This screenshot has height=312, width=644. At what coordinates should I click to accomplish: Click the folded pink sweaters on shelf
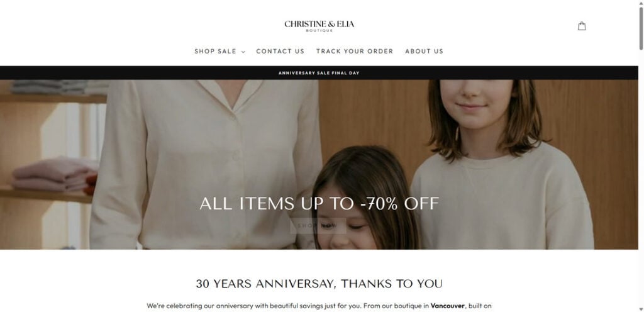click(54, 174)
